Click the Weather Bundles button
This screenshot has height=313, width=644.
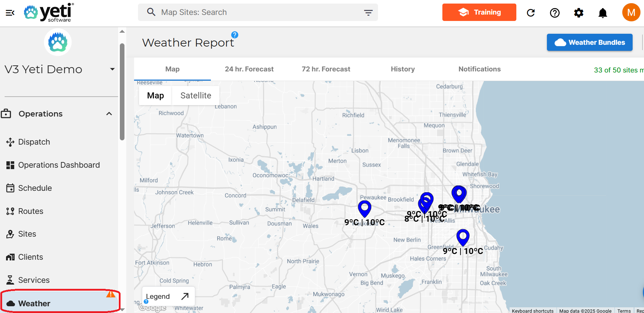[x=589, y=42]
